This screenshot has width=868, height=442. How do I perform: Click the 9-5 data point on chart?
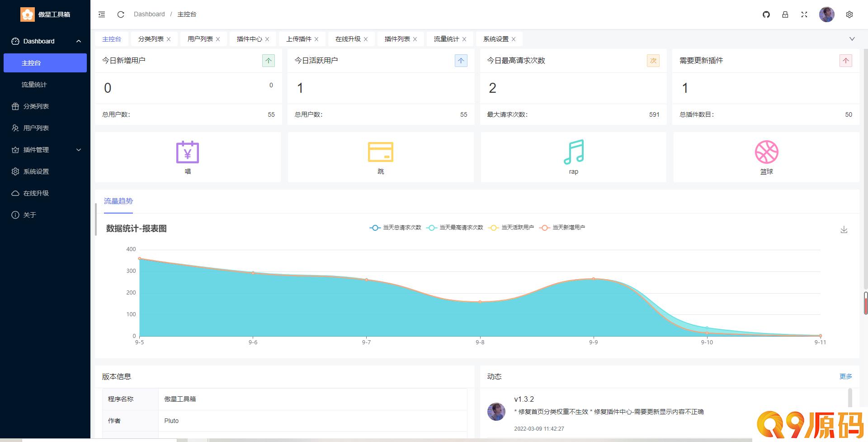tap(140, 259)
